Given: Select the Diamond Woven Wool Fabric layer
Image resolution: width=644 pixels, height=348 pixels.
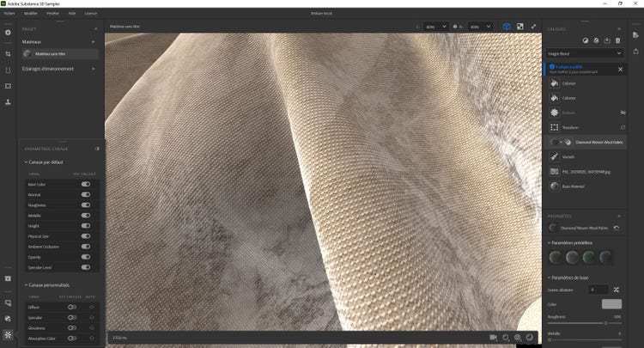Looking at the screenshot, I should point(586,142).
